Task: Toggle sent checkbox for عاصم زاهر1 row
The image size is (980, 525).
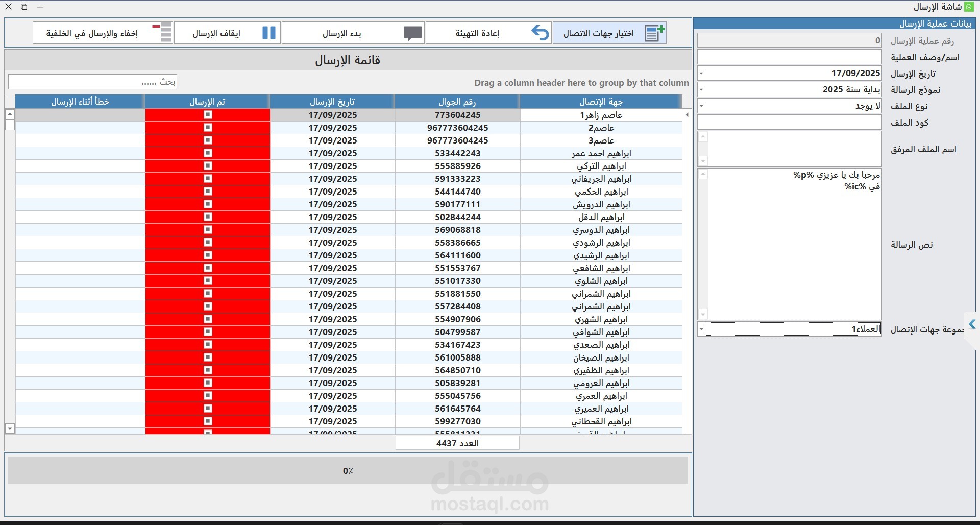Action: 208,115
